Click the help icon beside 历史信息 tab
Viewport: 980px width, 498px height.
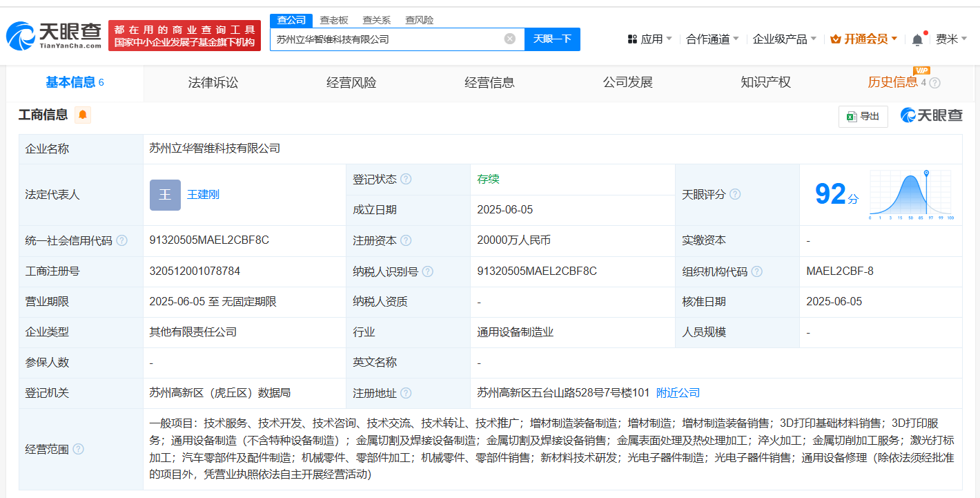(934, 83)
